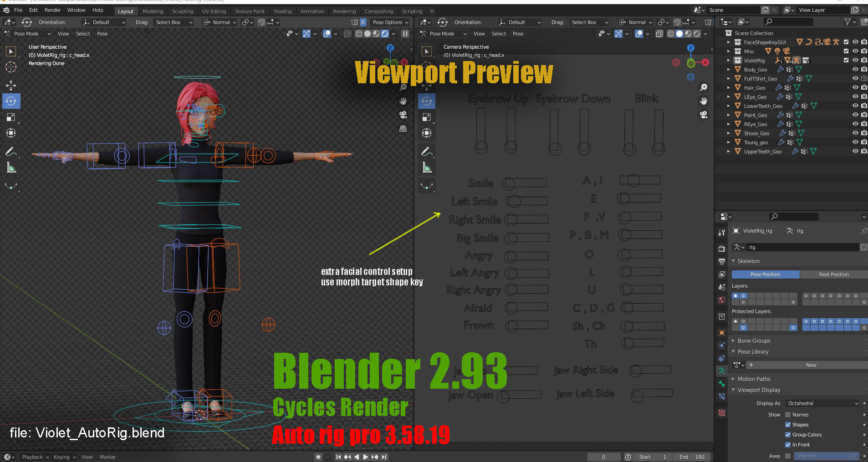
Task: Click the zoom magnifier icon in camera viewport
Action: tap(704, 87)
